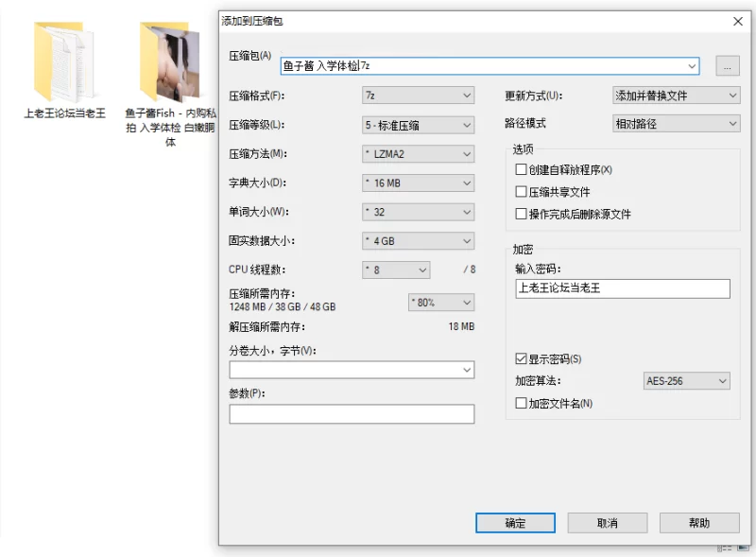Enable 操作完成后删除源文件 checkbox
The image size is (756, 557).
pos(521,214)
